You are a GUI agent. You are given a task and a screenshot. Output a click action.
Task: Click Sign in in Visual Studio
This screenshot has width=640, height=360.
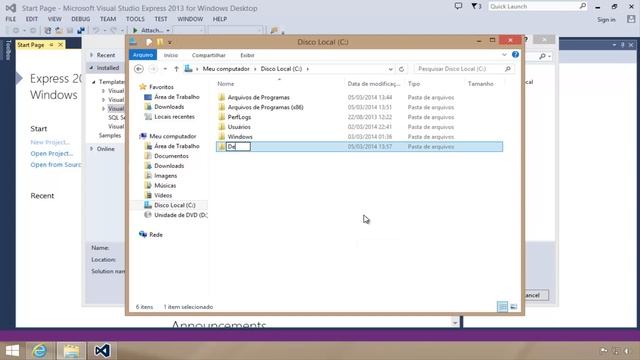[606, 20]
